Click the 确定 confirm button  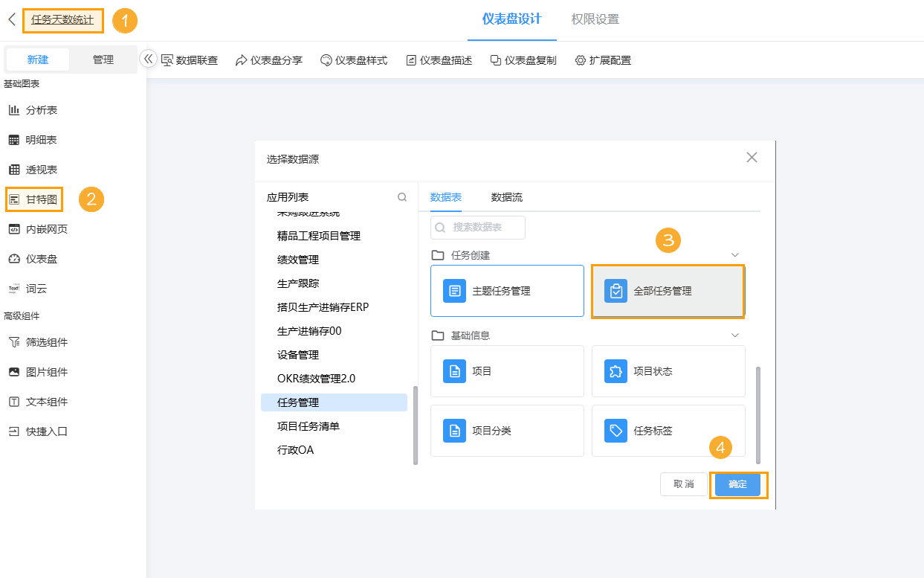click(738, 484)
